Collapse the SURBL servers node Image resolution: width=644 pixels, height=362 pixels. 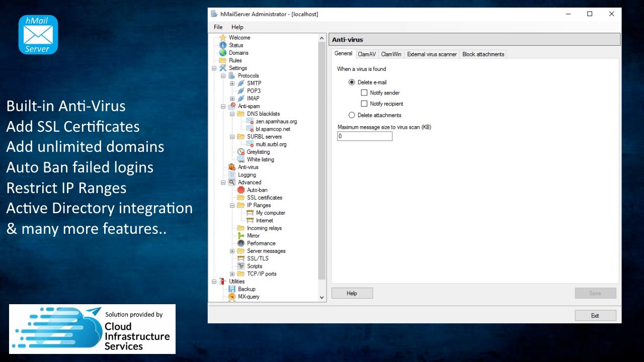click(232, 137)
